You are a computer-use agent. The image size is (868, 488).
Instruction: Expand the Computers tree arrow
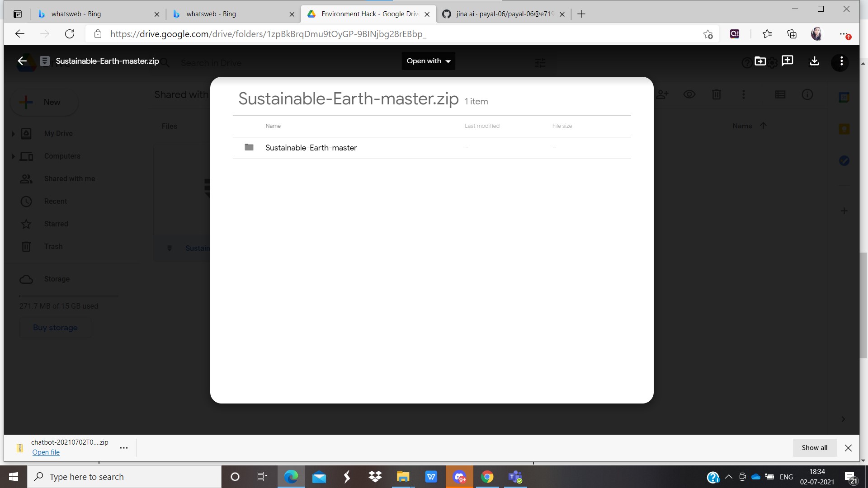[13, 156]
